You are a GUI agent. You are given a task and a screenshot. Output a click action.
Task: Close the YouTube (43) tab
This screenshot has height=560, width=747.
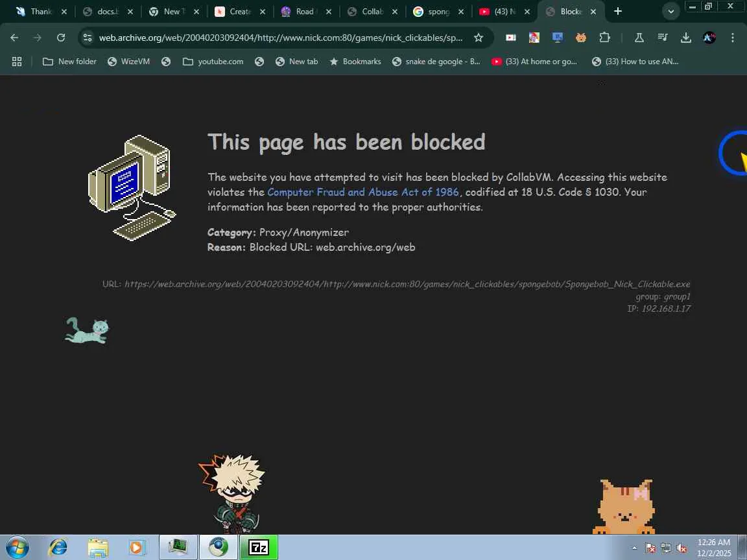point(527,12)
